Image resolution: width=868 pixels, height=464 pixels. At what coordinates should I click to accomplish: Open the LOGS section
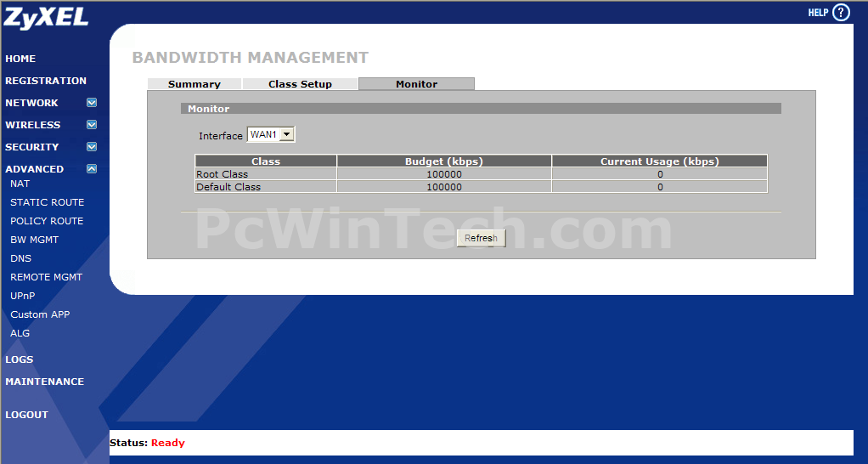pyautogui.click(x=20, y=360)
